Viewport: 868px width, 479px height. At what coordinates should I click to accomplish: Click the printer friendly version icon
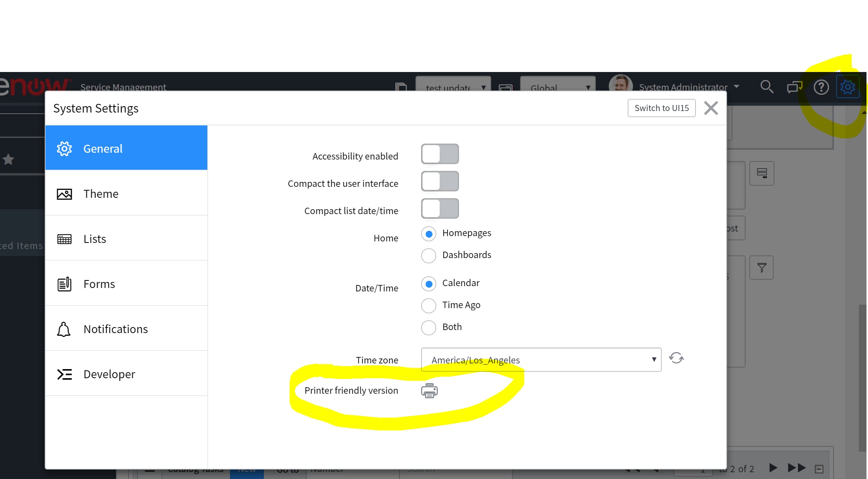coord(429,391)
